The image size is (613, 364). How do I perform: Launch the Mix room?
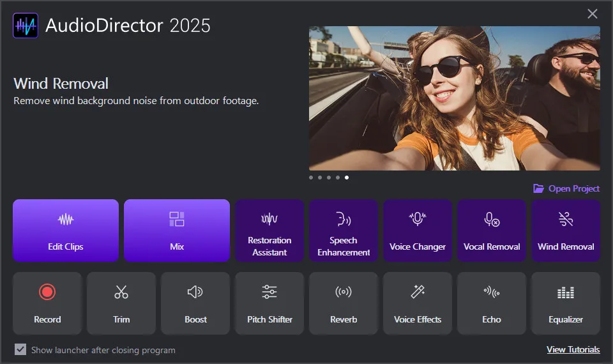177,231
